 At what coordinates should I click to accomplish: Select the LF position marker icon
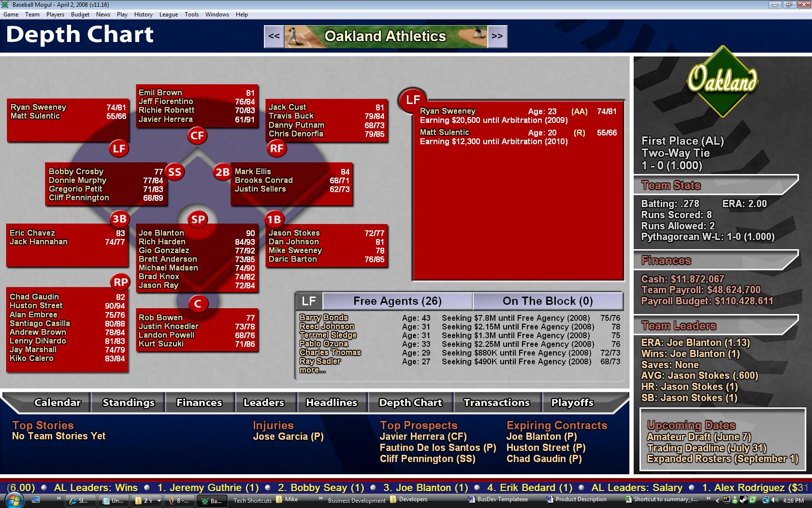119,149
